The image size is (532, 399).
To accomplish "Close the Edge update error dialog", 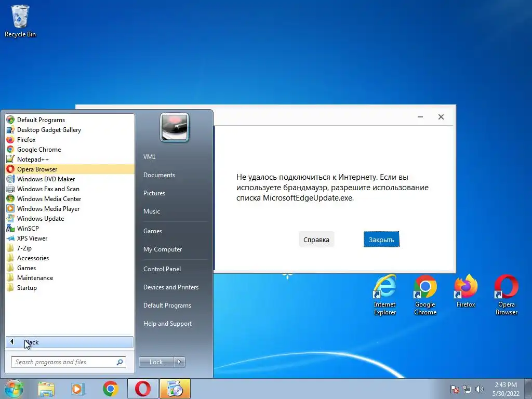I will 441,117.
